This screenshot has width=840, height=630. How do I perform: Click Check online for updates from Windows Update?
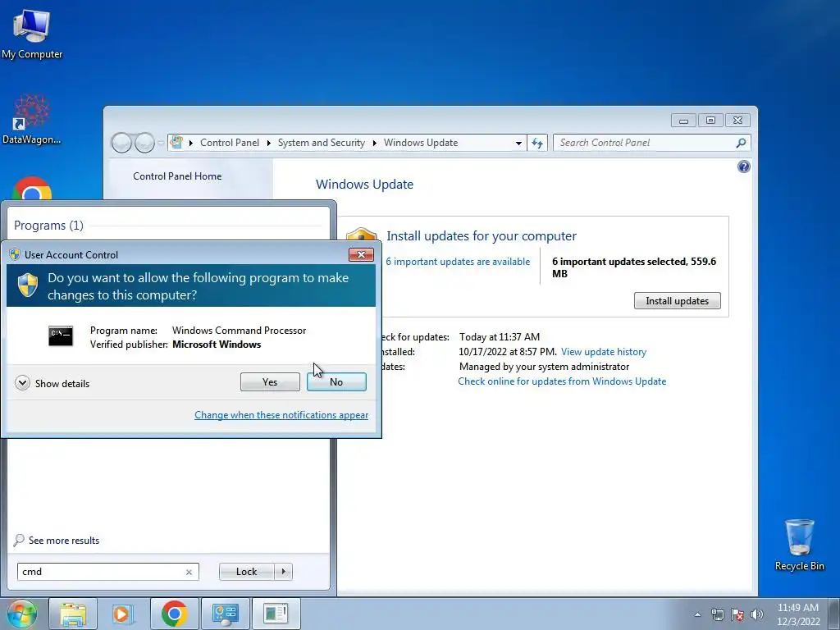pos(562,381)
